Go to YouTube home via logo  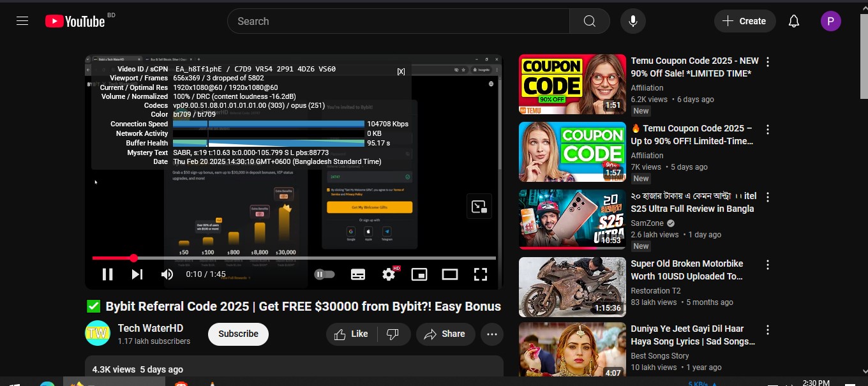coord(75,21)
